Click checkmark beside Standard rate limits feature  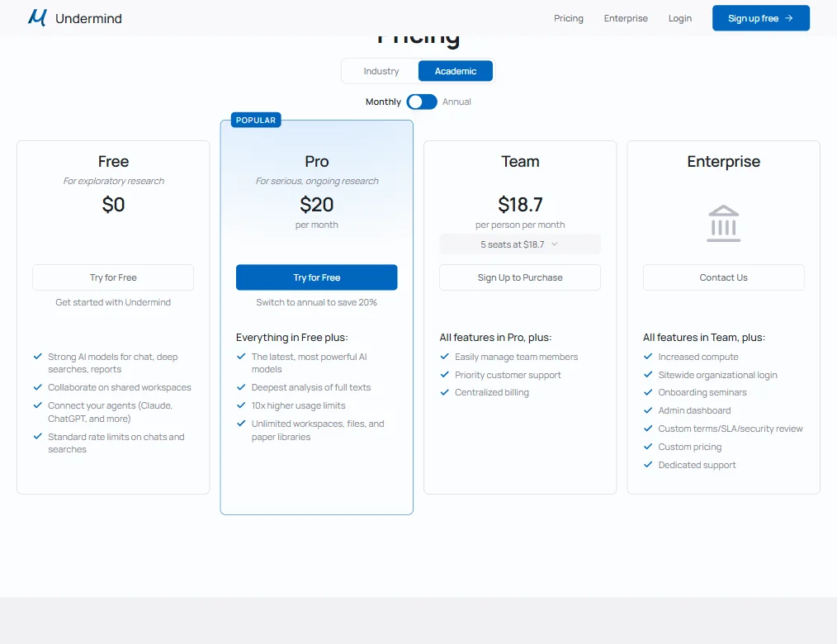pyautogui.click(x=38, y=436)
